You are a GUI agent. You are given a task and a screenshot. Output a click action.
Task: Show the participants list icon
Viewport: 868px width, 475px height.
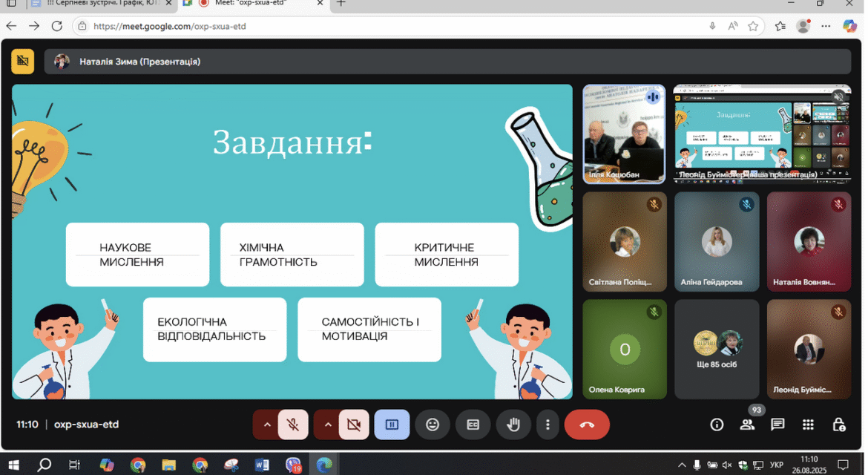[x=747, y=425]
